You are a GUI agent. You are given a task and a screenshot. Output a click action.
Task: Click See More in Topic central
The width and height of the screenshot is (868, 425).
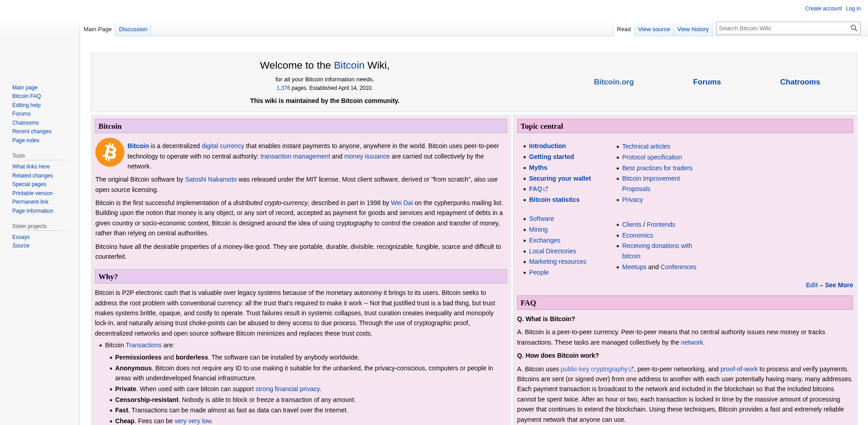click(x=839, y=285)
